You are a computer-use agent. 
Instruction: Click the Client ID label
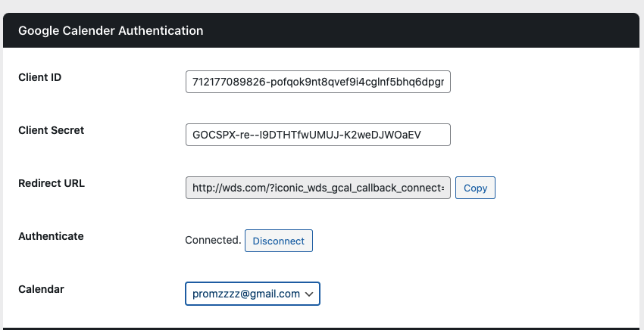(39, 77)
